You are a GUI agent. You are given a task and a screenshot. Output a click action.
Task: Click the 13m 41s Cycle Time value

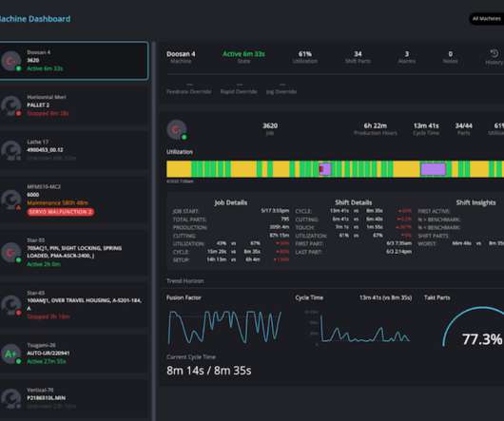coord(426,125)
